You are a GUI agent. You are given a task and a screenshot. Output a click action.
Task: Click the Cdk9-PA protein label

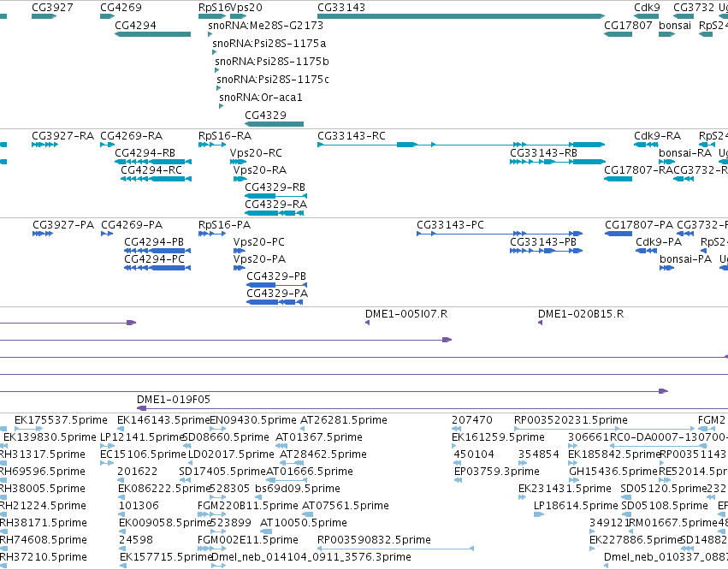pyautogui.click(x=659, y=242)
